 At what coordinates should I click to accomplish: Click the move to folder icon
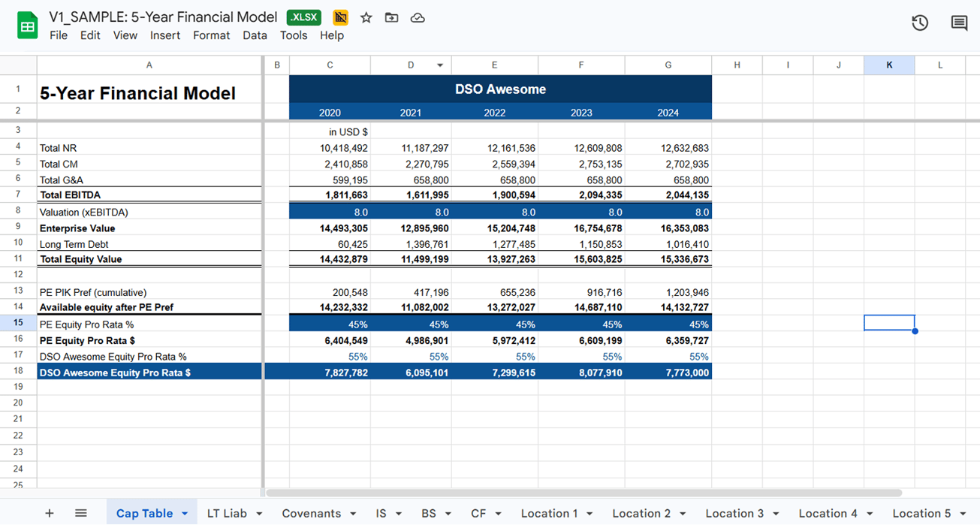click(392, 17)
